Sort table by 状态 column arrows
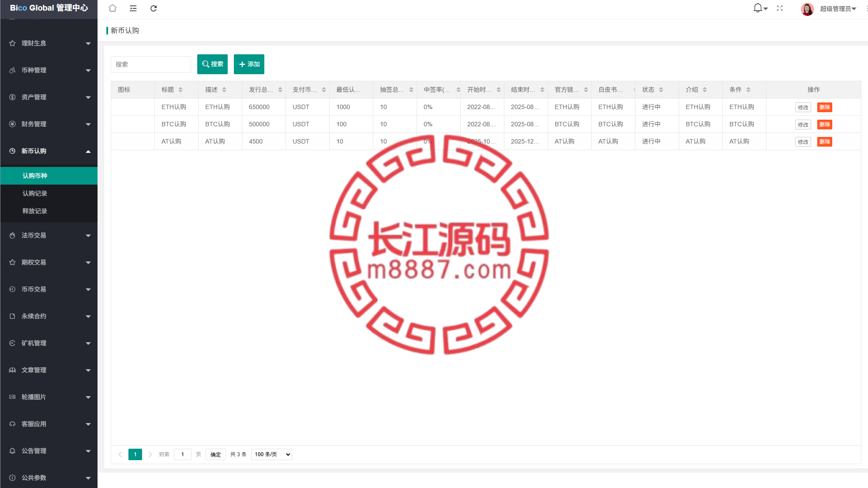The height and width of the screenshot is (488, 868). [661, 90]
